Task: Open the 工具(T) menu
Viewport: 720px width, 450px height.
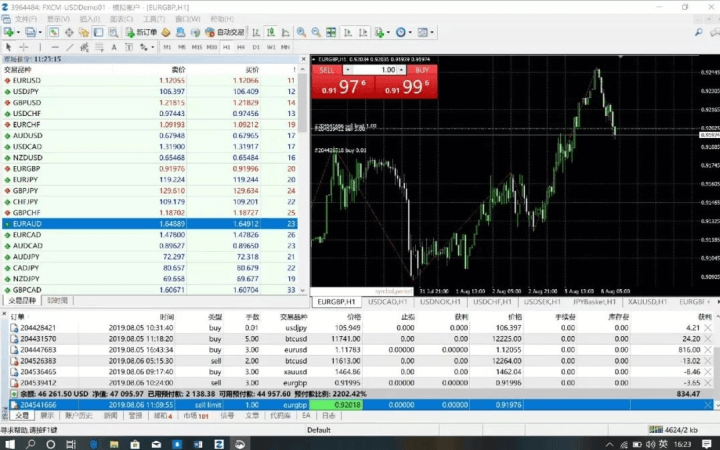Action: (x=154, y=19)
